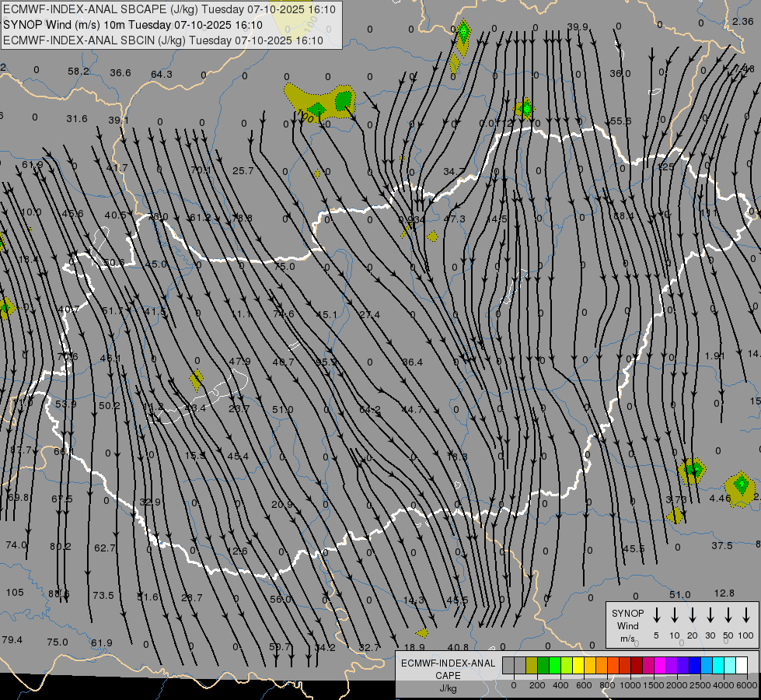
Task: Click the 105 value near left edge
Action: (15, 592)
